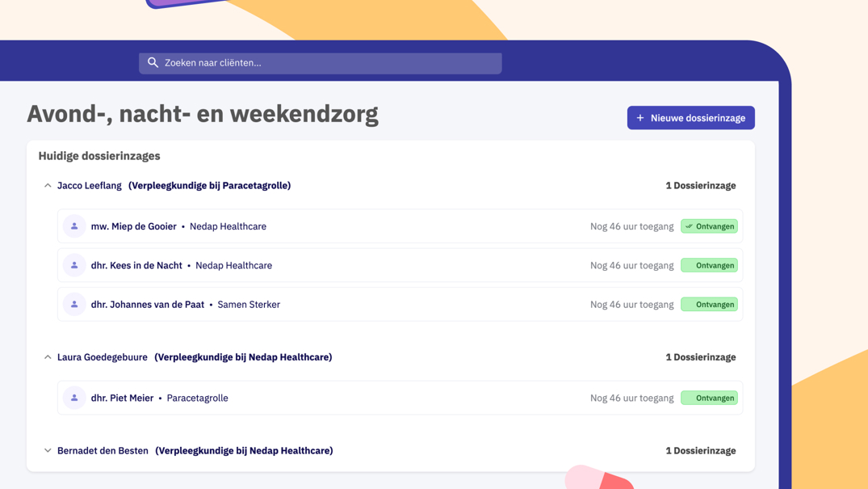Click the avatar icon of Johannes van de Paat
Image resolution: width=868 pixels, height=489 pixels.
point(74,305)
